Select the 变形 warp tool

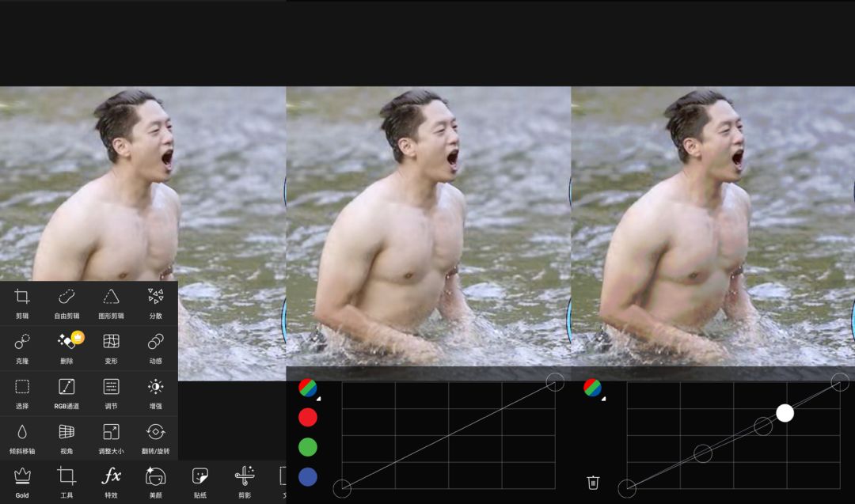[x=111, y=347]
